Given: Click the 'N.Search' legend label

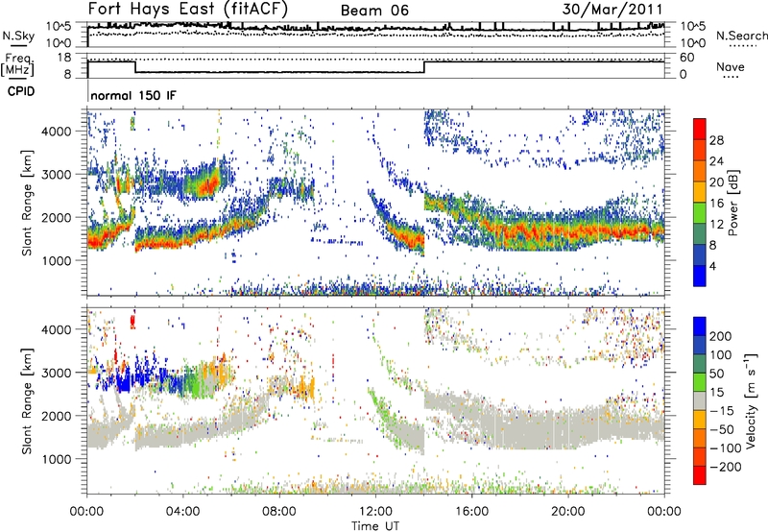Looking at the screenshot, I should pyautogui.click(x=741, y=36).
